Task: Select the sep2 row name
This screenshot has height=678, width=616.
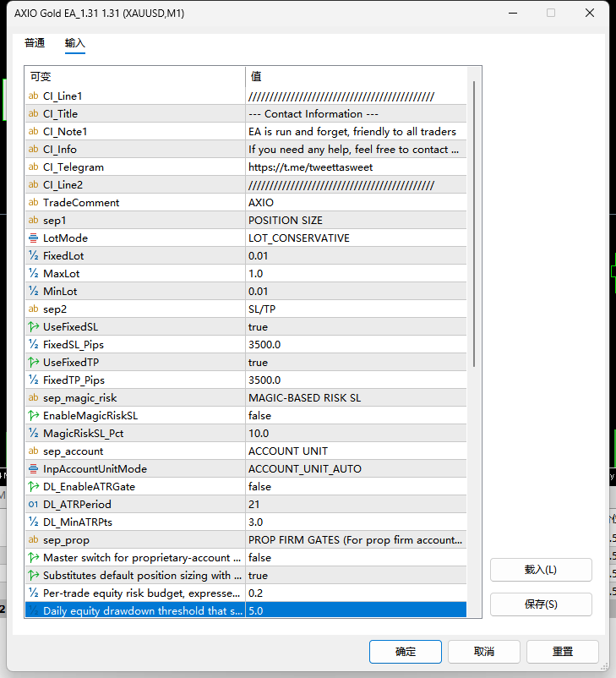Action: (55, 309)
